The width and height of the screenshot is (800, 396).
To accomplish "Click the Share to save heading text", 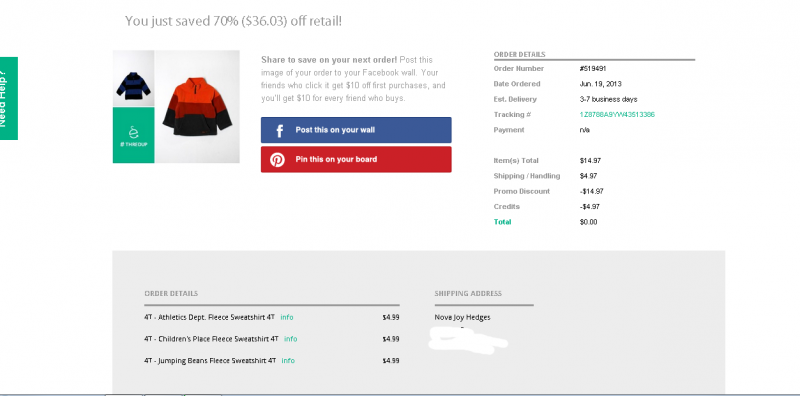I will 329,60.
